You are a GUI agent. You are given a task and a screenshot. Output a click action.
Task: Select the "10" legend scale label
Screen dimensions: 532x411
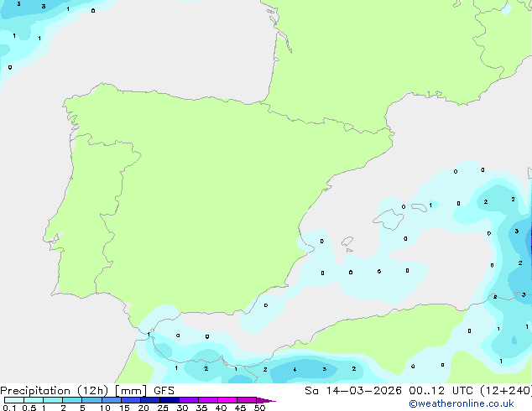coord(105,408)
